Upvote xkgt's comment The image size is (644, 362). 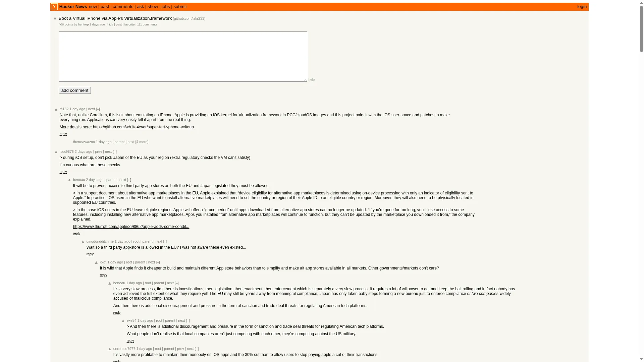pyautogui.click(x=96, y=262)
